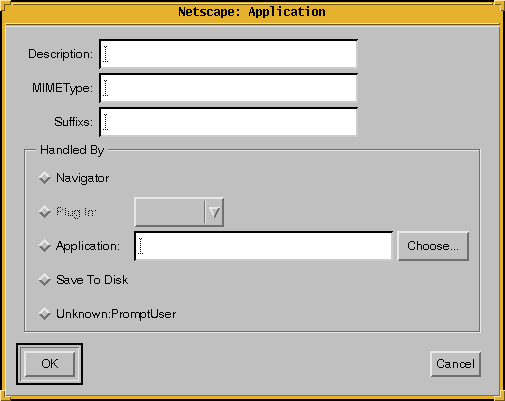
Task: Click the Netscape: Application title bar
Action: pyautogui.click(x=252, y=12)
